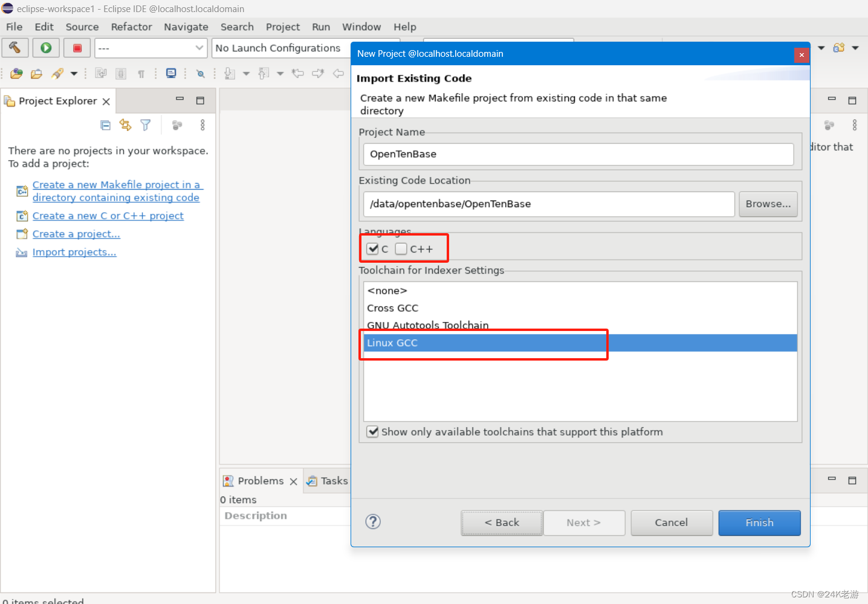Image resolution: width=868 pixels, height=604 pixels.
Task: Click the Next Annotation icon
Action: (230, 74)
